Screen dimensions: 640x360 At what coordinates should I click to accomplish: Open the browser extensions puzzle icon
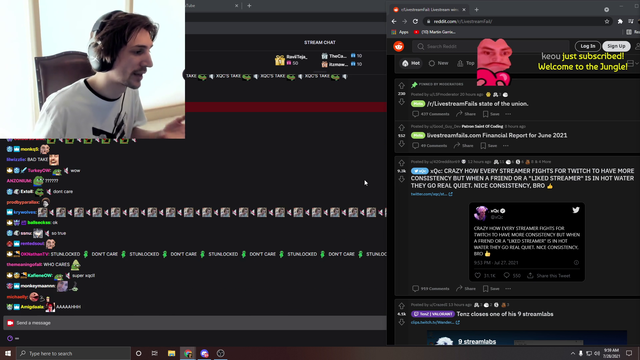[x=620, y=21]
